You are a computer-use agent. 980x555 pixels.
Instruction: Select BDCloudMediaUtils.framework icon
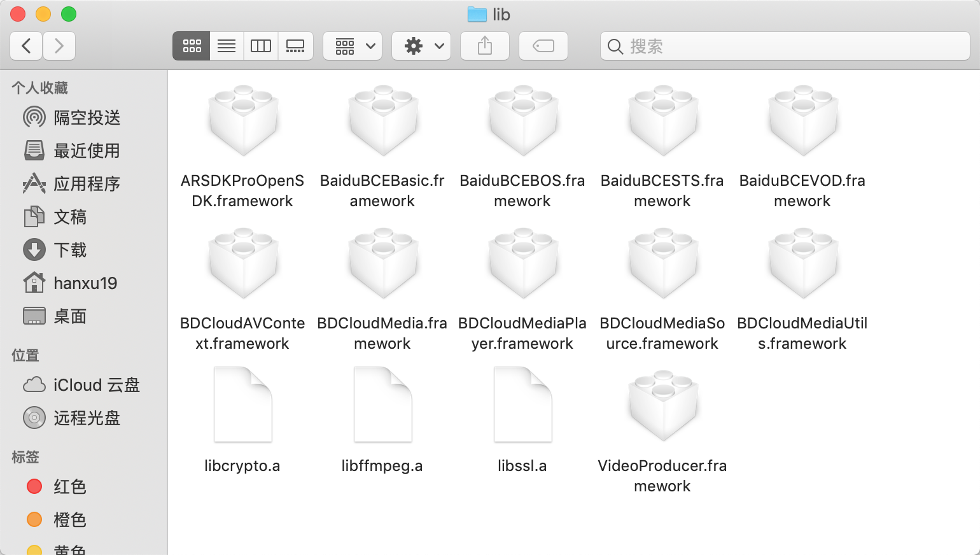(803, 263)
